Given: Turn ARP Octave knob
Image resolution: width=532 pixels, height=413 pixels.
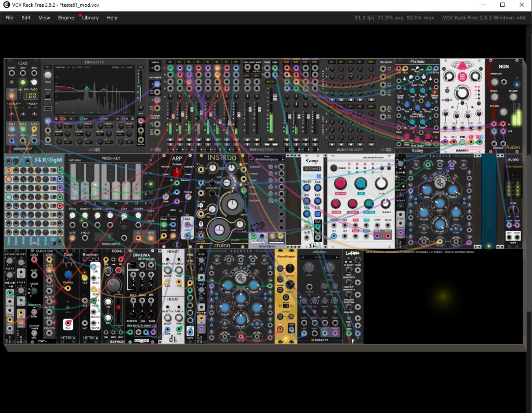Looking at the screenshot, I should tap(188, 197).
